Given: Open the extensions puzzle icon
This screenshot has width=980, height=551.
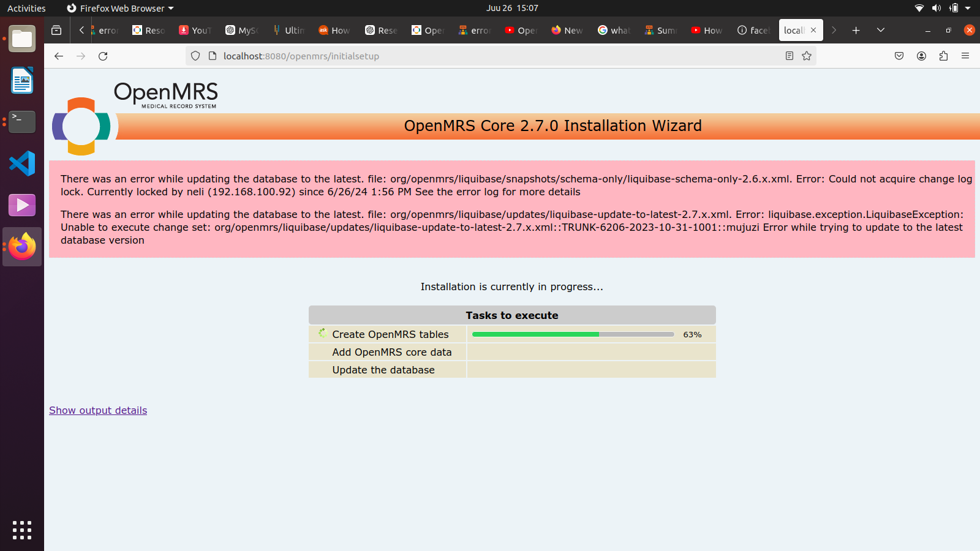Looking at the screenshot, I should tap(943, 56).
